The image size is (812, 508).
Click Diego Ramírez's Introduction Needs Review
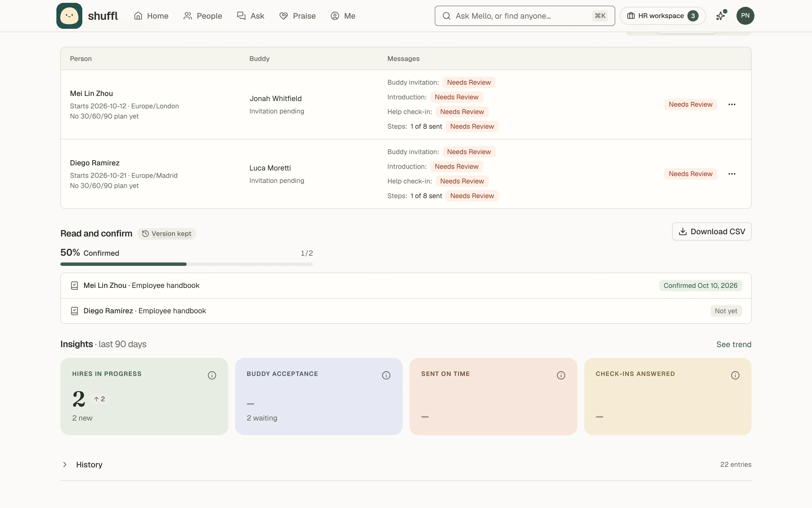coord(456,167)
